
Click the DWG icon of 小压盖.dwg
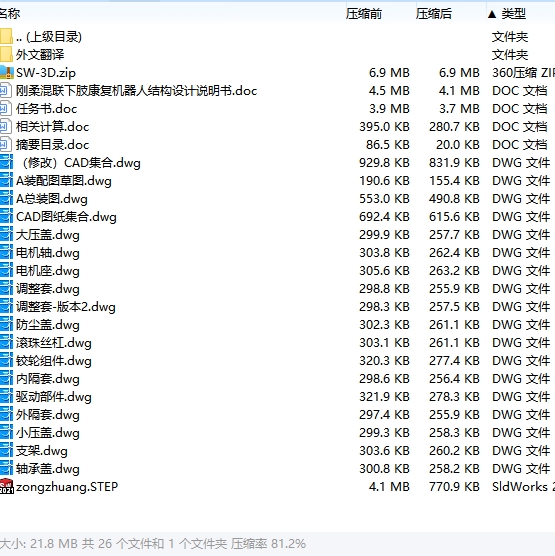[6, 433]
